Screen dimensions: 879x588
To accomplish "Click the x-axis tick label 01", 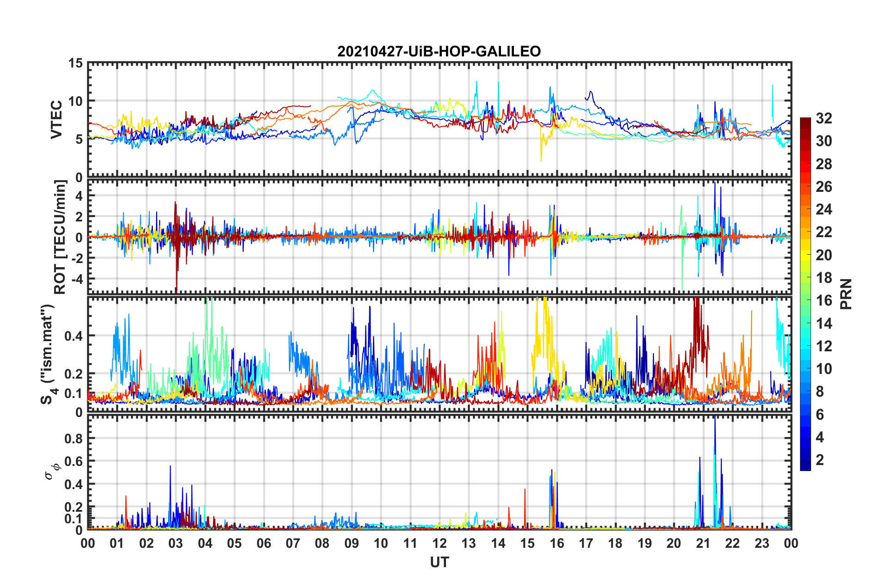I will 117,543.
